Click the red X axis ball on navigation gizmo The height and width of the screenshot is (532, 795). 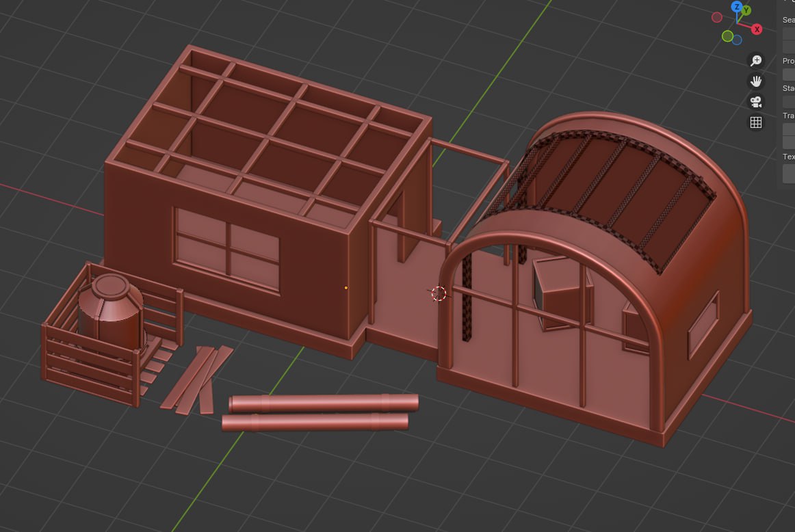point(755,29)
